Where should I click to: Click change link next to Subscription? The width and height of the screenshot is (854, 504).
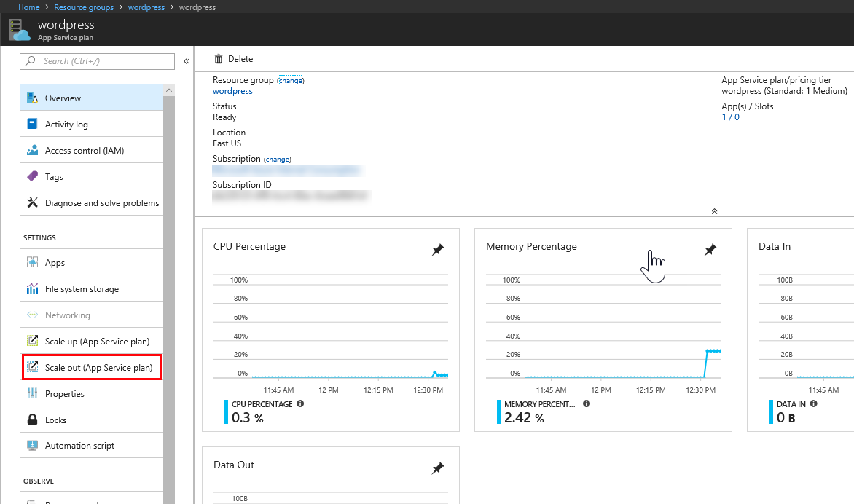[277, 160]
